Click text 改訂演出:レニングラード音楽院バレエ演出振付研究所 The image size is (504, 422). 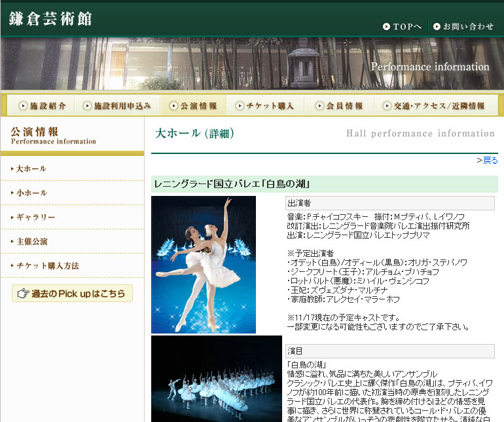pos(378,225)
